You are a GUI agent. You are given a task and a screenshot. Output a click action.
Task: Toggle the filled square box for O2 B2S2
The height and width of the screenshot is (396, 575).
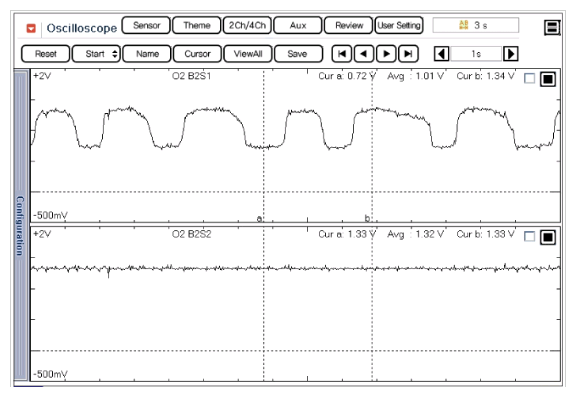pyautogui.click(x=548, y=237)
